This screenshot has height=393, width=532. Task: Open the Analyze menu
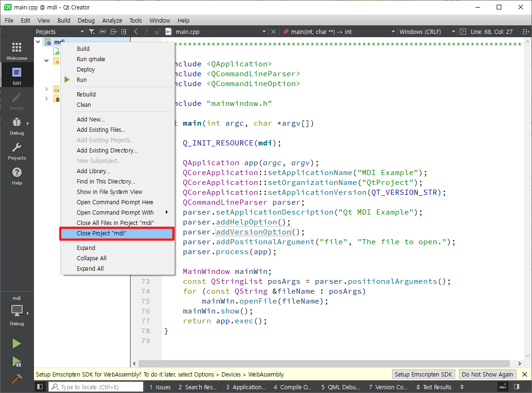[x=112, y=20]
